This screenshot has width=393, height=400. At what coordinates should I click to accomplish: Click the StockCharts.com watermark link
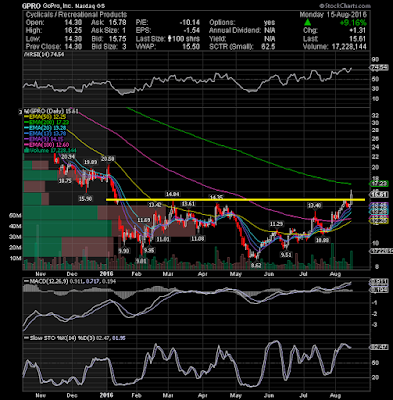point(345,6)
